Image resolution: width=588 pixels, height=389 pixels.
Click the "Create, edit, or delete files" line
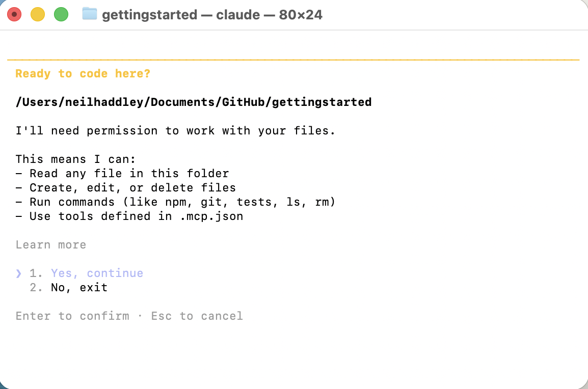[x=132, y=188]
